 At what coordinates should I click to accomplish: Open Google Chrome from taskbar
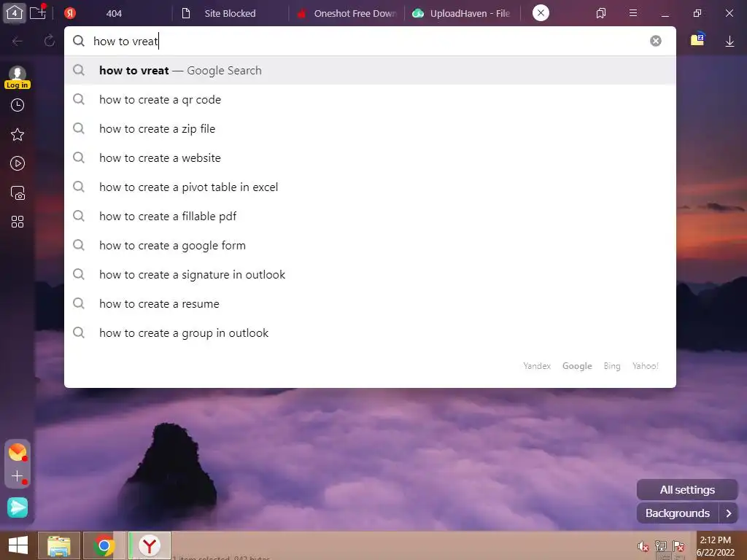pos(104,545)
